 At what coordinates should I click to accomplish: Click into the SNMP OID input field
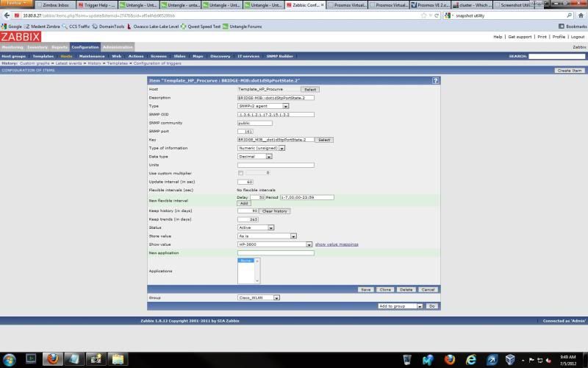(276, 114)
